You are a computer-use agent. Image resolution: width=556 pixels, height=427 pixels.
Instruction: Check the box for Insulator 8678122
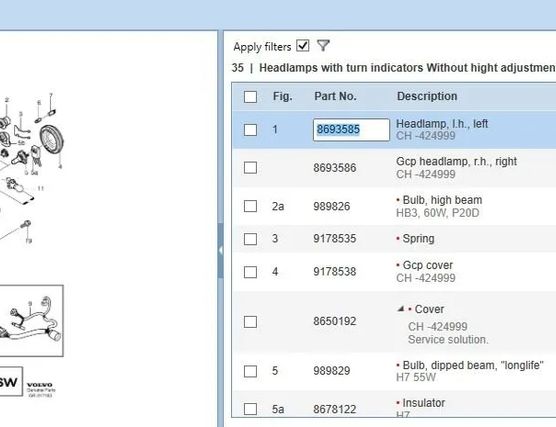pos(250,409)
